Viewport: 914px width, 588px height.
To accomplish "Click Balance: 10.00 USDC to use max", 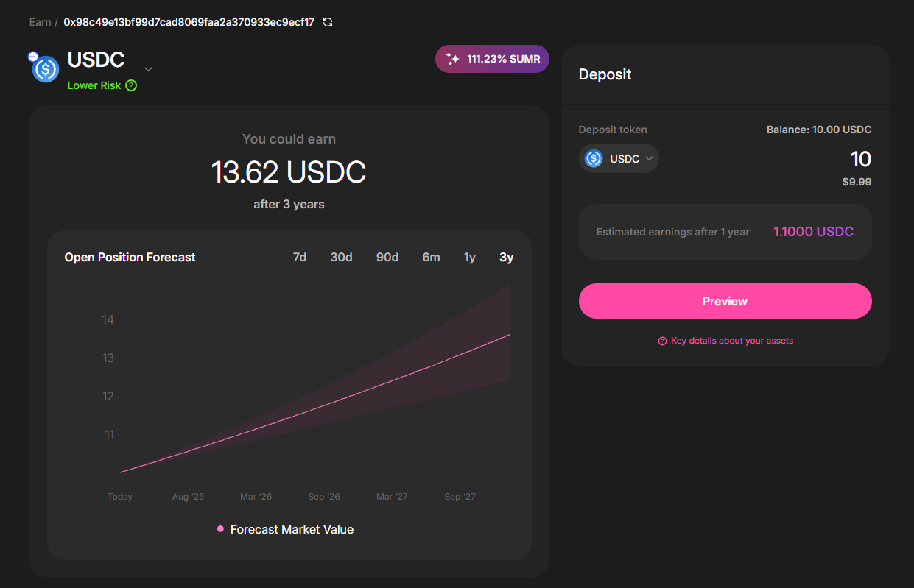I will point(819,130).
